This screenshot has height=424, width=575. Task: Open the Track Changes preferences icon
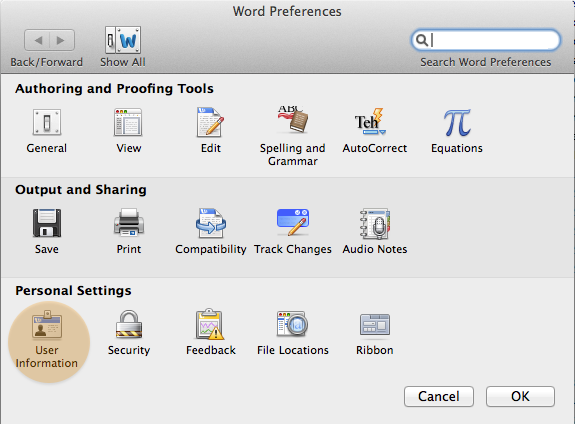(293, 222)
